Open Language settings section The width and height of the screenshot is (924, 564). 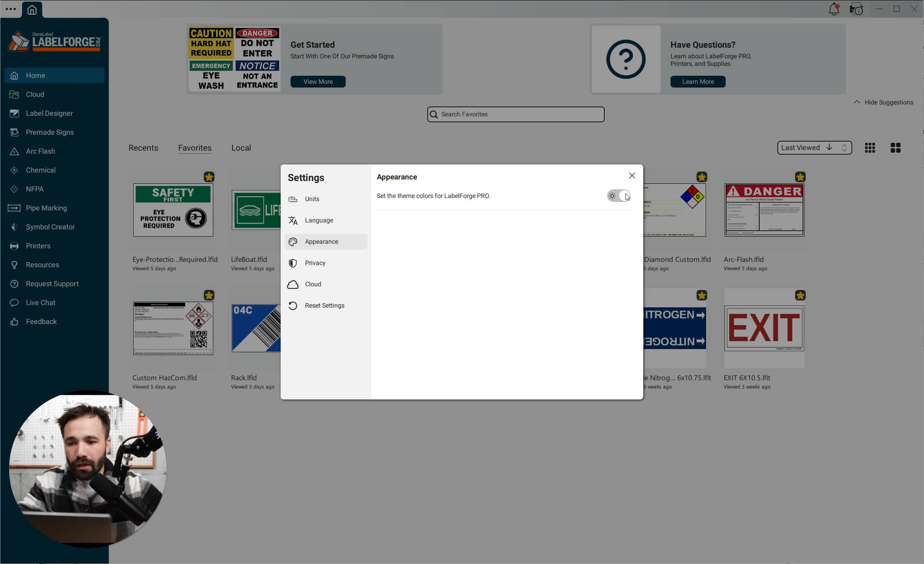click(326, 220)
